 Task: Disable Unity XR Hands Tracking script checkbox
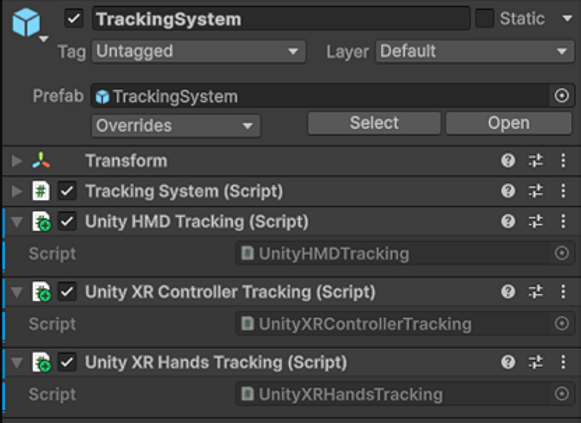(67, 362)
